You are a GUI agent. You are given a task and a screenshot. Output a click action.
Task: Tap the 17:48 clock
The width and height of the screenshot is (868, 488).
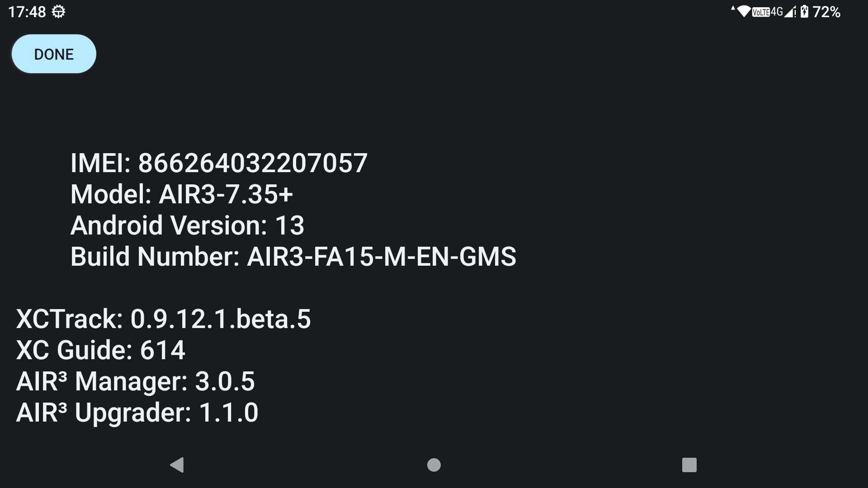(27, 12)
